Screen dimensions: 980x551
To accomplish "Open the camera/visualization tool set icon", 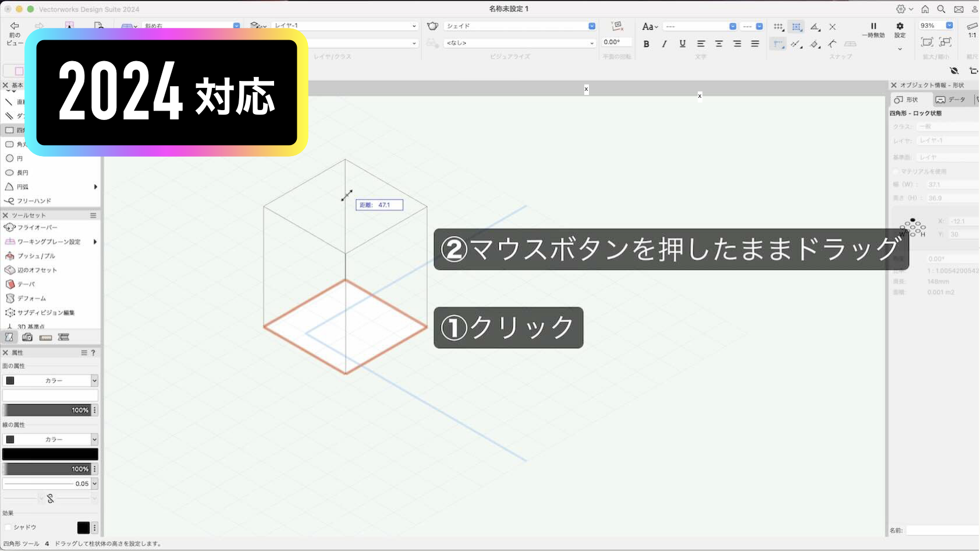I will click(x=27, y=337).
